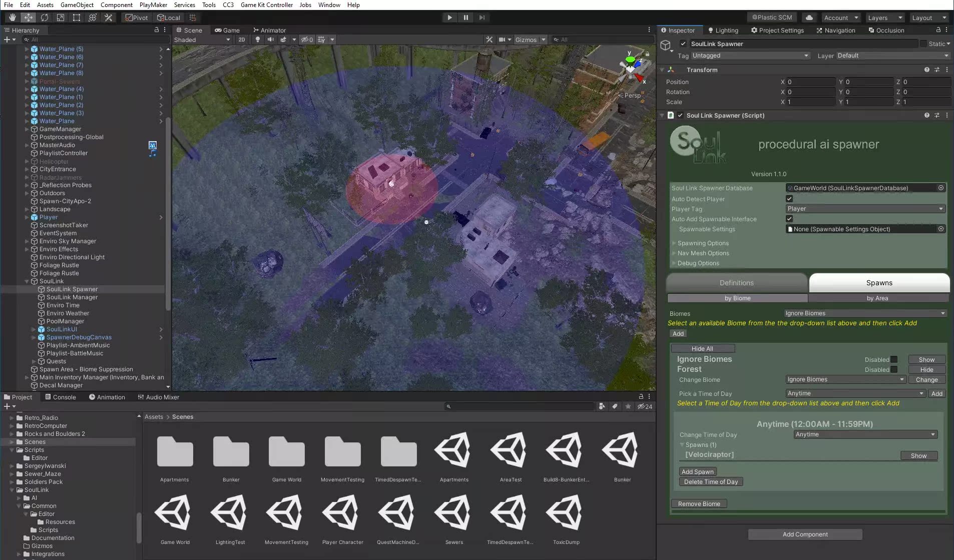The width and height of the screenshot is (954, 560).
Task: Open Transform component presets icon
Action: (937, 70)
